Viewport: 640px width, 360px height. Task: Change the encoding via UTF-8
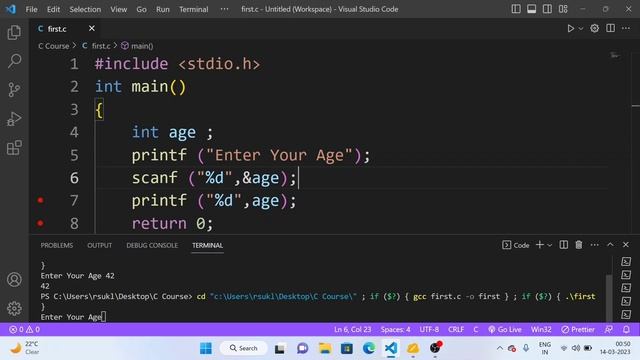(429, 329)
